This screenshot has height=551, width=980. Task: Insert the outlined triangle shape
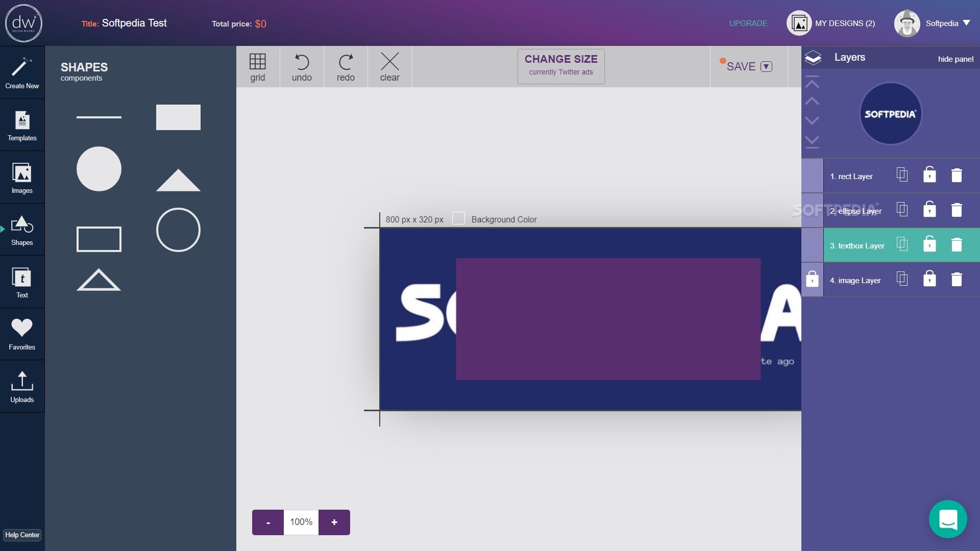coord(99,280)
